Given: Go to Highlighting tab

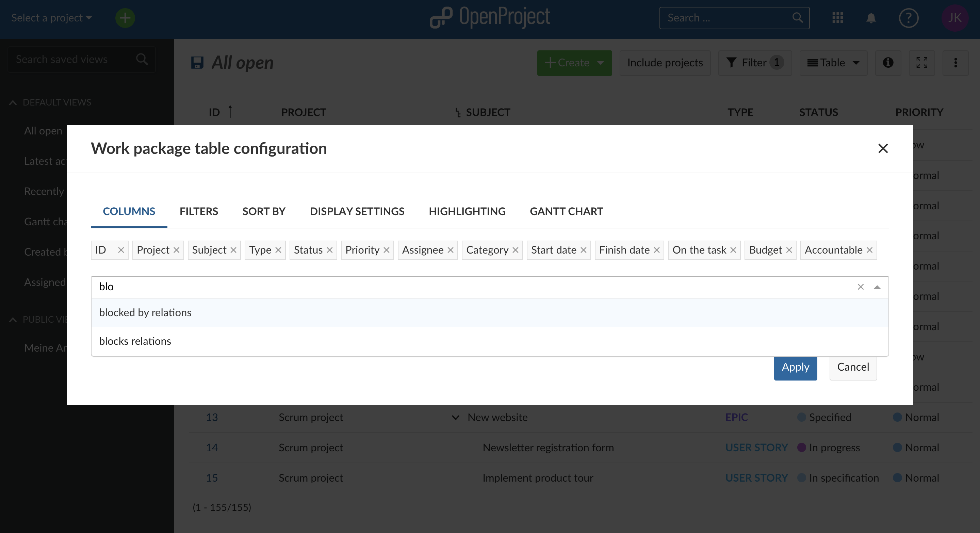Looking at the screenshot, I should click(467, 211).
